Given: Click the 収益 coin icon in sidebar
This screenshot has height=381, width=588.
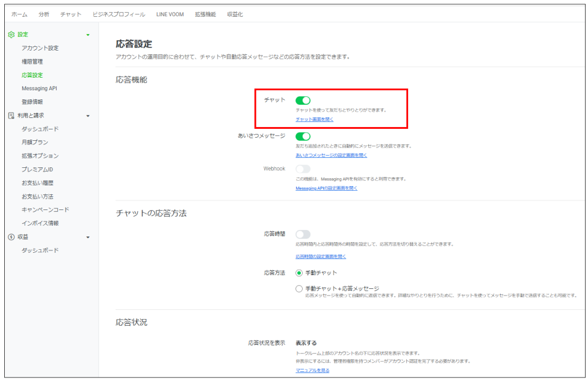Looking at the screenshot, I should tap(11, 237).
